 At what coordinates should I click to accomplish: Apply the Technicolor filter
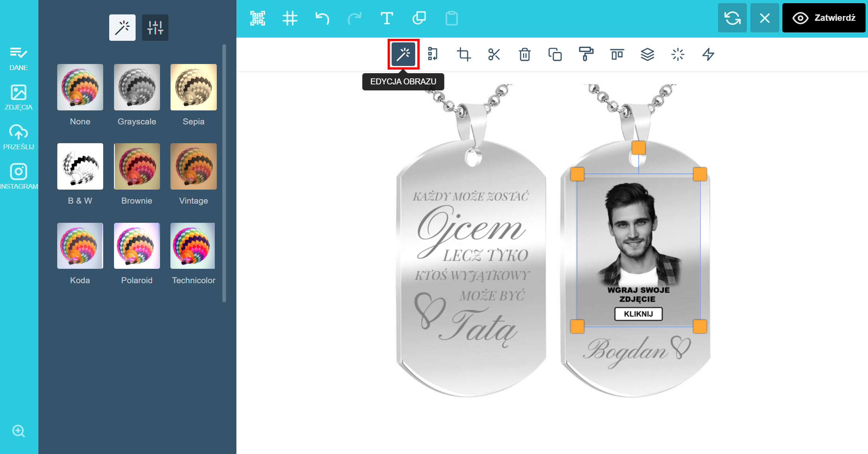(x=193, y=246)
